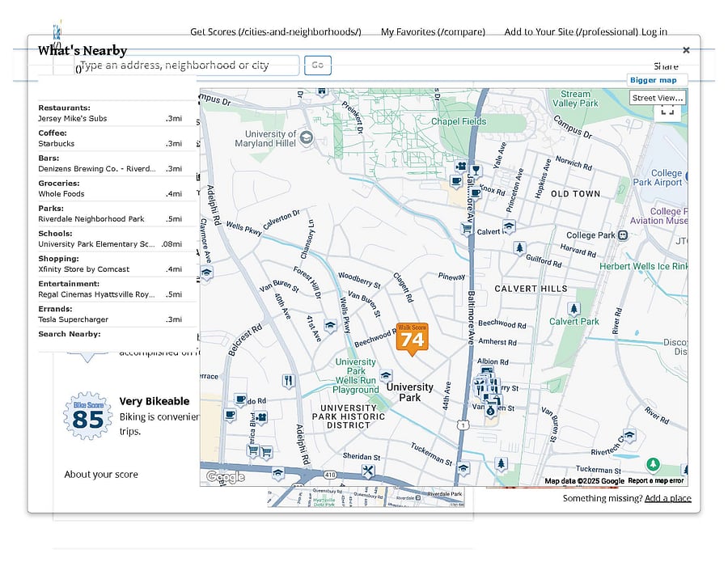
Task: Click the school marker near Rivertech Ct
Action: [629, 435]
